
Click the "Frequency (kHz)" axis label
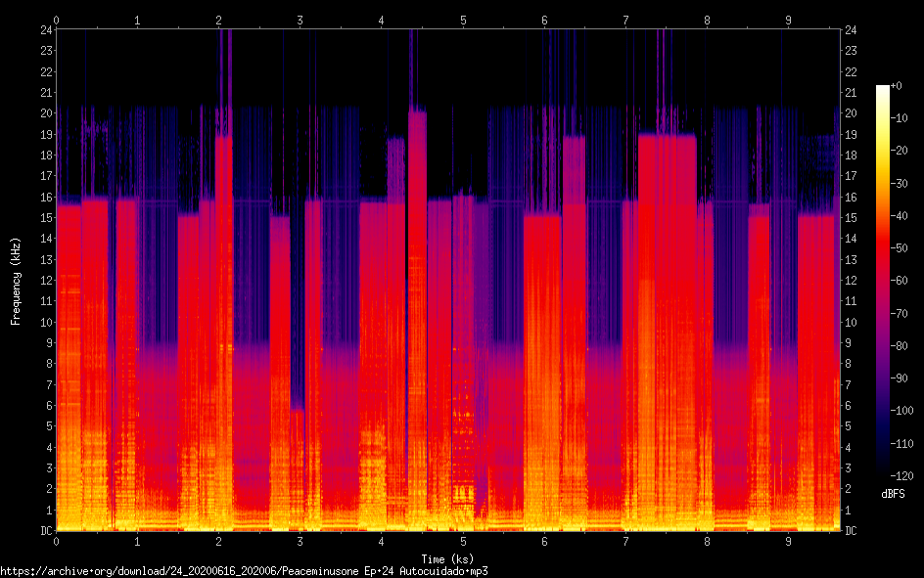pos(16,281)
